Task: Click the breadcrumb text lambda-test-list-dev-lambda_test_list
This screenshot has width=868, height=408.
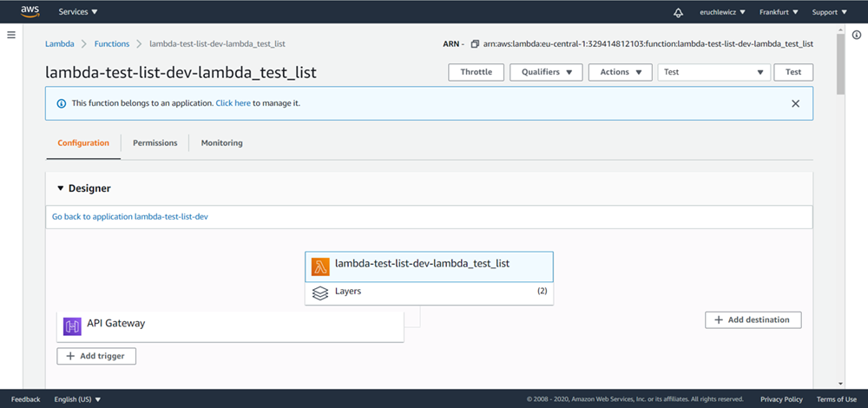Action: click(218, 43)
